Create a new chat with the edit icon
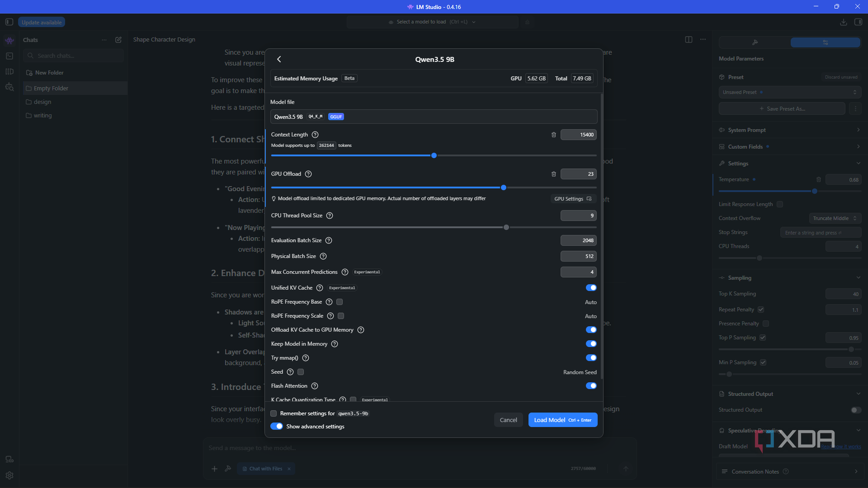The height and width of the screenshot is (488, 868). tap(118, 40)
